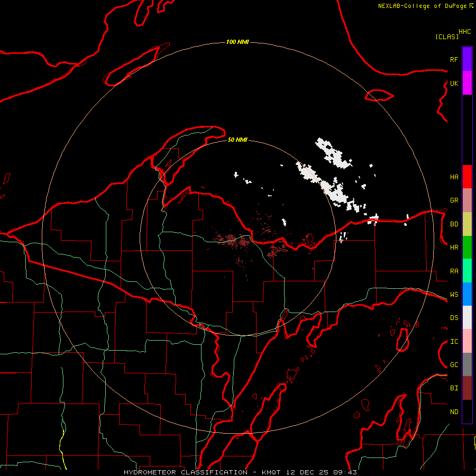Screen dimensions: 476x476
Task: Pick the dark green HR legend swatch
Action: coord(467,248)
